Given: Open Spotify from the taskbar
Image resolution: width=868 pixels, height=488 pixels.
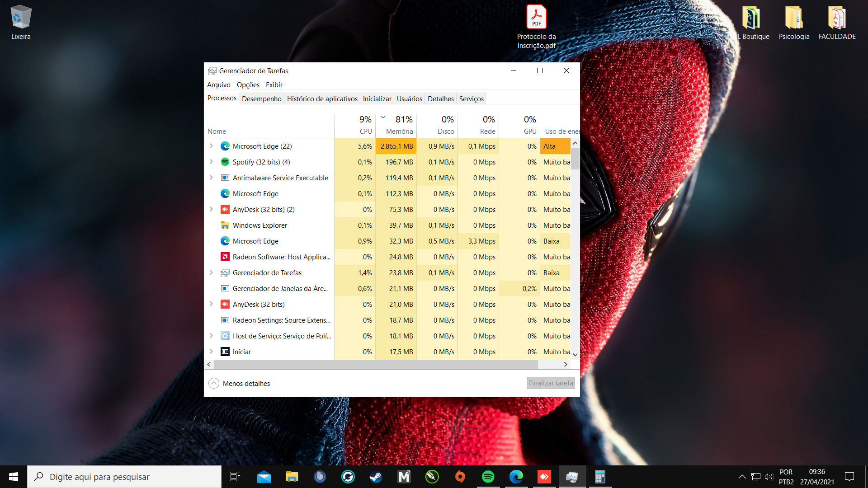Looking at the screenshot, I should pos(488,477).
